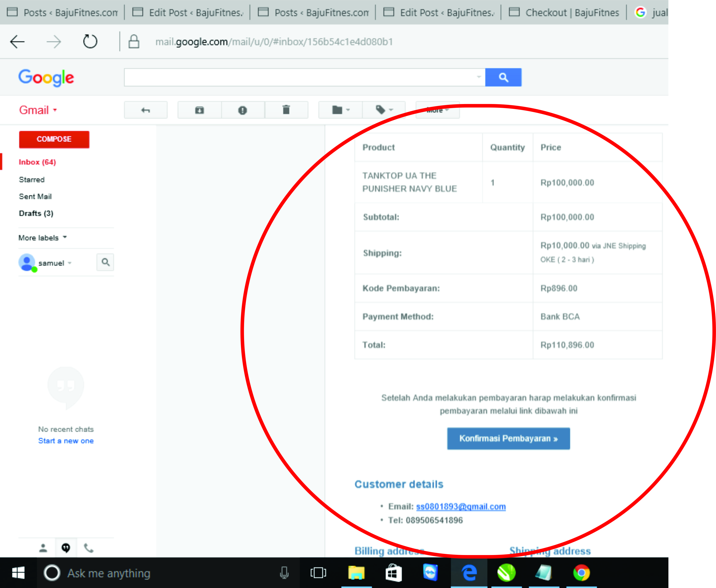
Task: Click the Customer details heading
Action: [399, 484]
